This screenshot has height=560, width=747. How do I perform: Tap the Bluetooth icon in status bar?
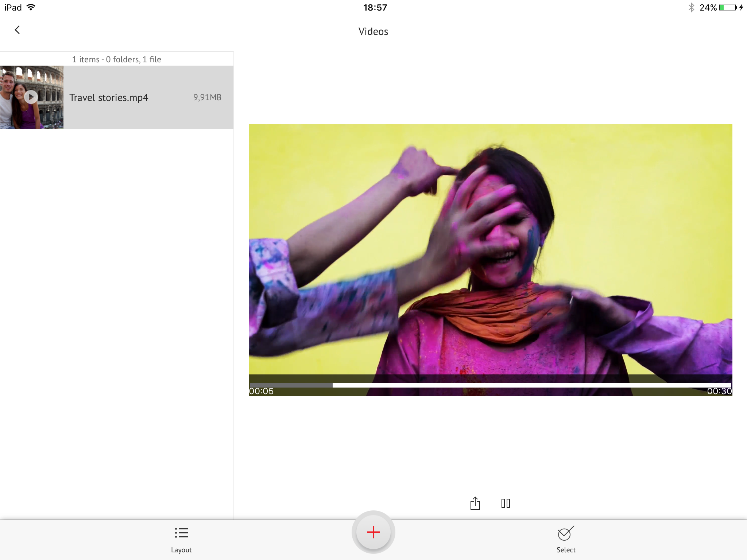point(691,8)
